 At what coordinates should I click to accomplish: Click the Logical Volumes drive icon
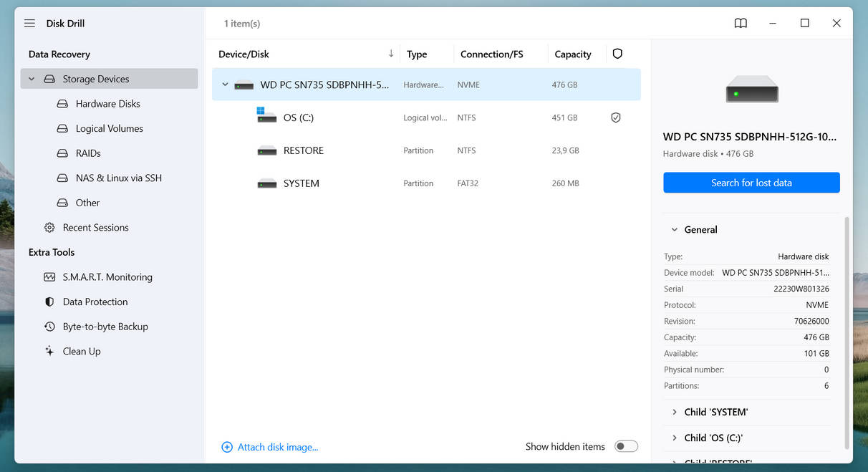coord(62,129)
